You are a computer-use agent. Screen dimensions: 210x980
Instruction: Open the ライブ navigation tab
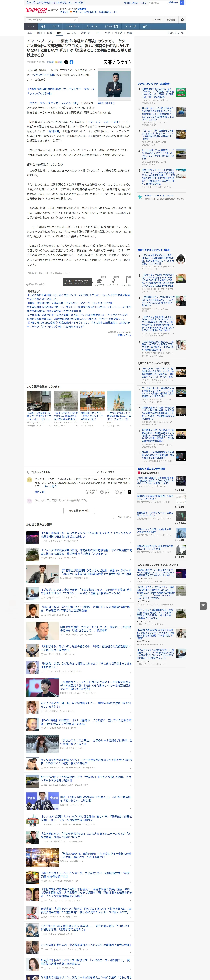[56, 27]
